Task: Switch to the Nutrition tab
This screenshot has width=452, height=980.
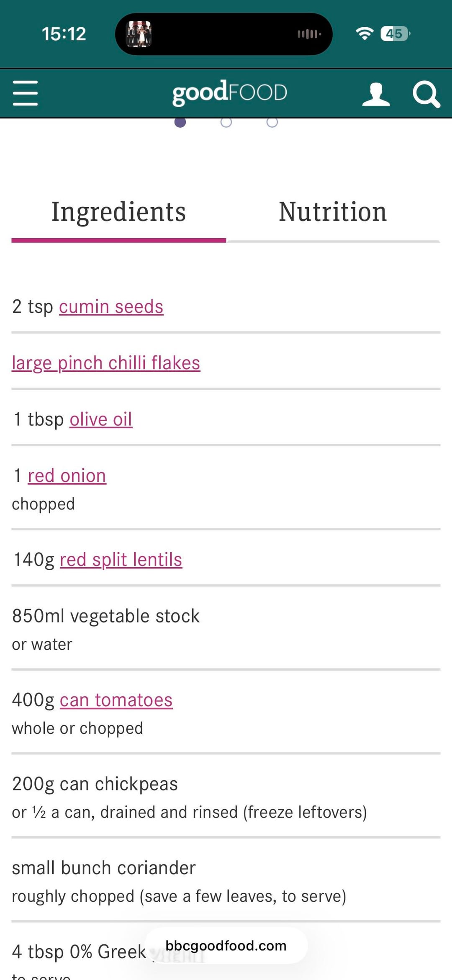Action: point(333,212)
